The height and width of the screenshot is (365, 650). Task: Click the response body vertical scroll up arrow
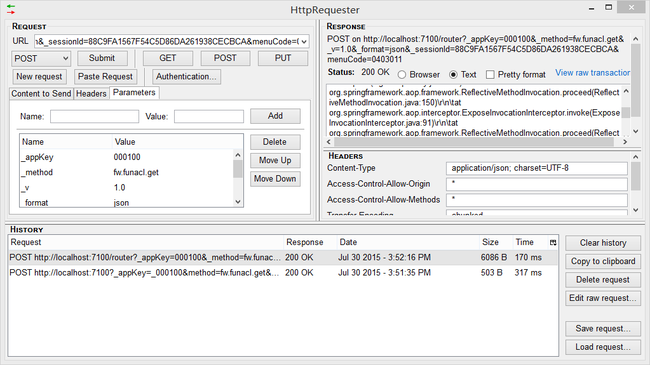tap(626, 91)
